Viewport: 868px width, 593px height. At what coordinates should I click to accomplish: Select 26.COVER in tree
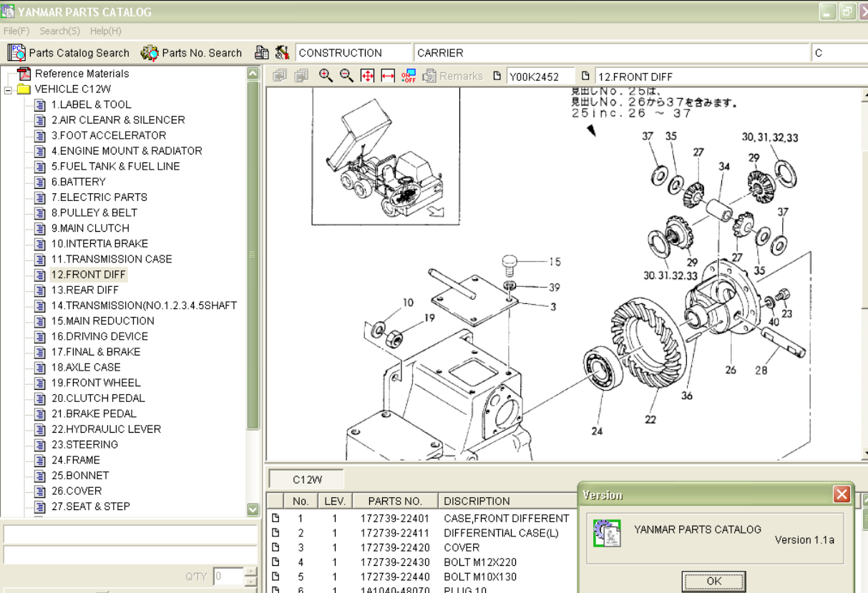point(77,491)
